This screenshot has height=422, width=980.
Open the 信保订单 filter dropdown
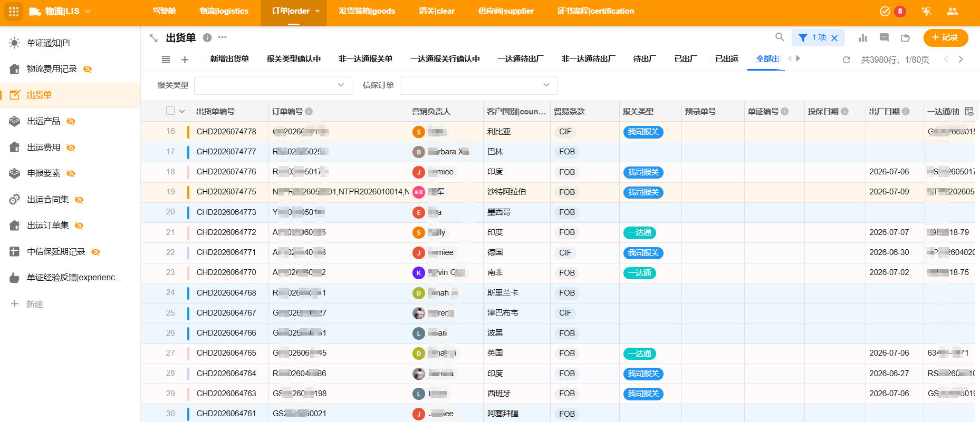pyautogui.click(x=478, y=85)
